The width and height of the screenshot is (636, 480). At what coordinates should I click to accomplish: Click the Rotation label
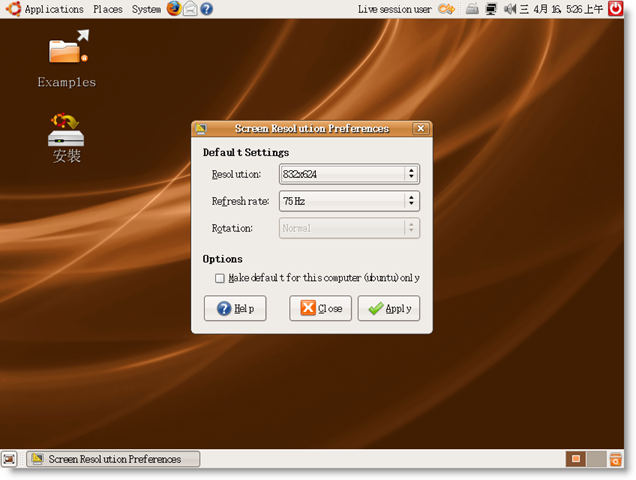pos(232,228)
